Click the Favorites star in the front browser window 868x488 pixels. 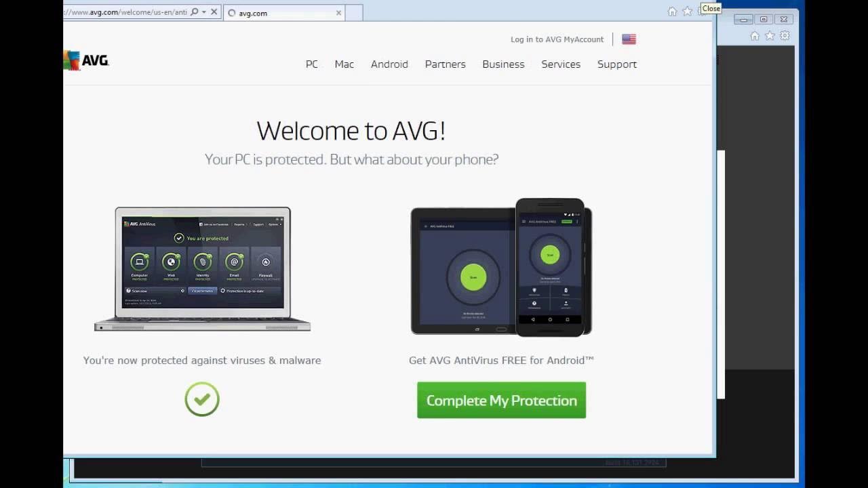click(x=687, y=12)
